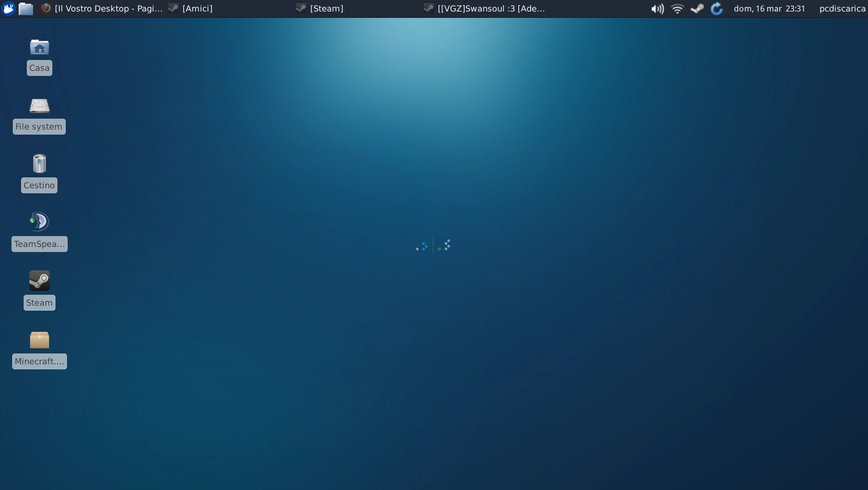
Task: Open the Wi-Fi network indicator
Action: 677,8
